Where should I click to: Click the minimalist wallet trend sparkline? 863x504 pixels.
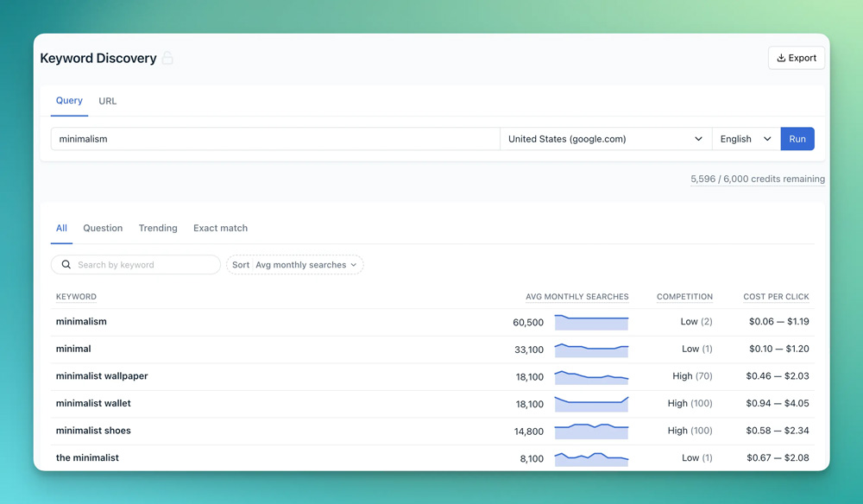click(591, 404)
